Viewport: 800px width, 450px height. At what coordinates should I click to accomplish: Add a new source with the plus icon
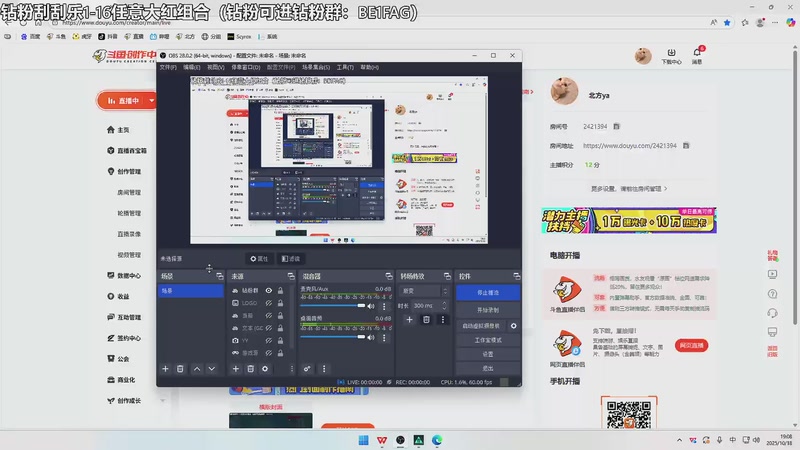click(x=236, y=368)
